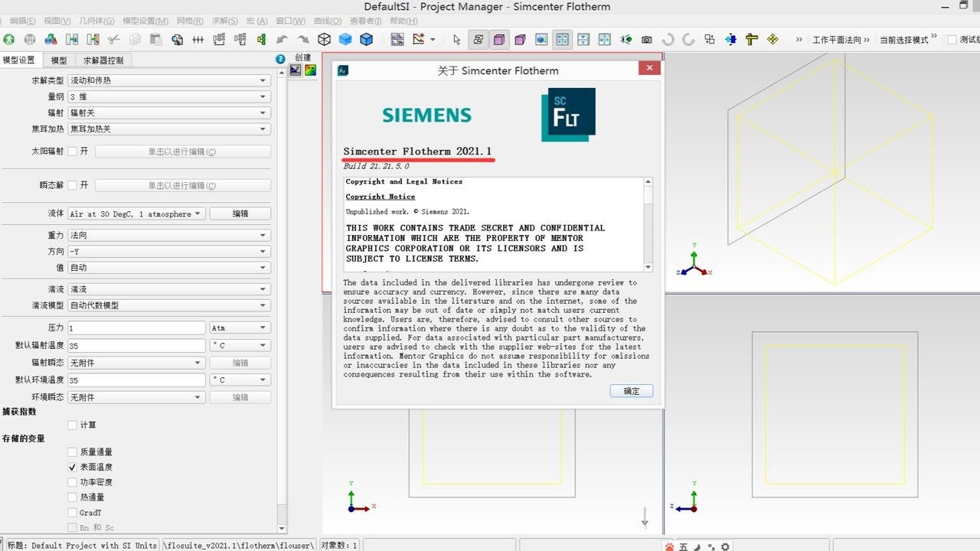This screenshot has width=980, height=551.
Task: Enable the 质量通量 checkbox
Action: pos(71,451)
